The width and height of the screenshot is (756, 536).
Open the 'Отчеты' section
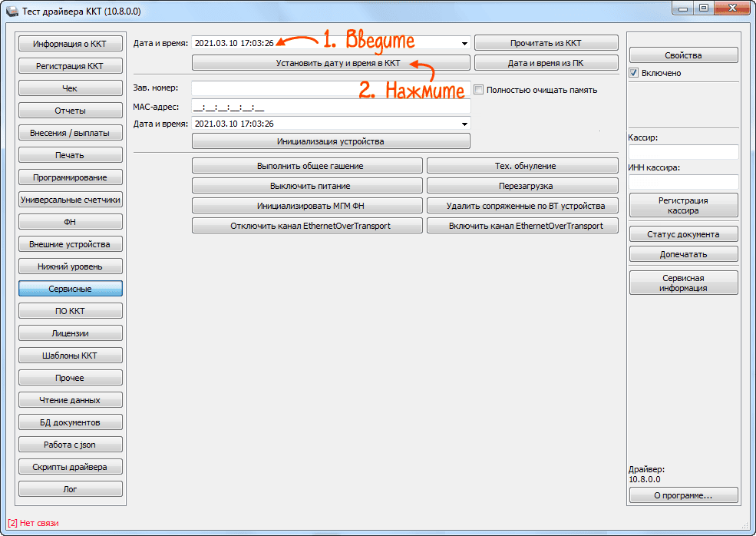pos(70,111)
